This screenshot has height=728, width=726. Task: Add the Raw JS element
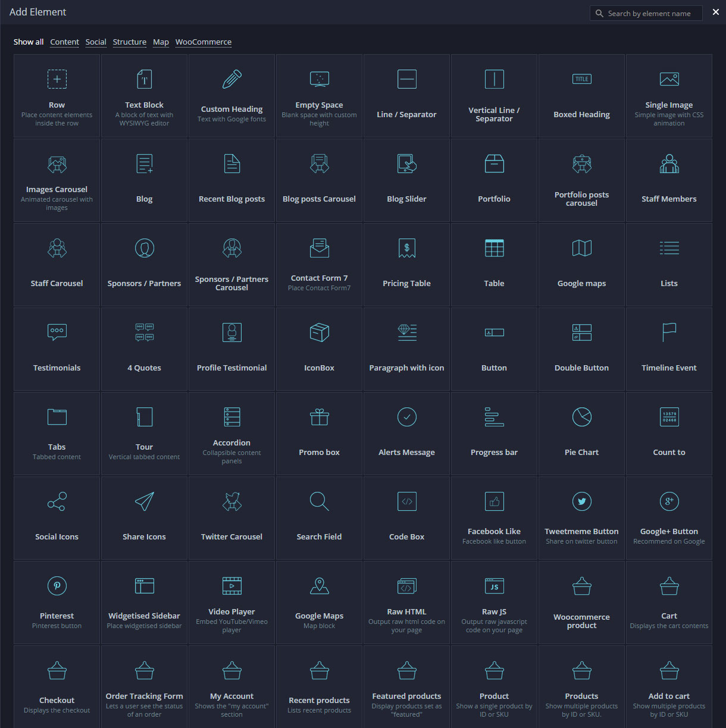coord(495,602)
